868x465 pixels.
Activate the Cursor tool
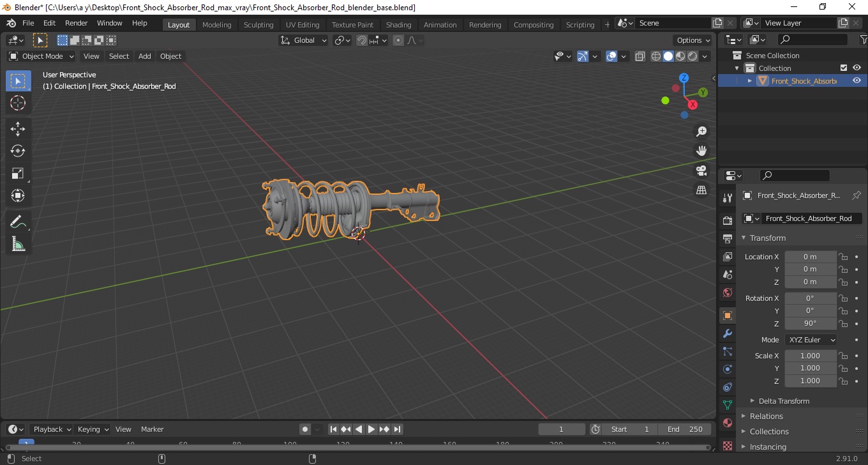click(18, 103)
